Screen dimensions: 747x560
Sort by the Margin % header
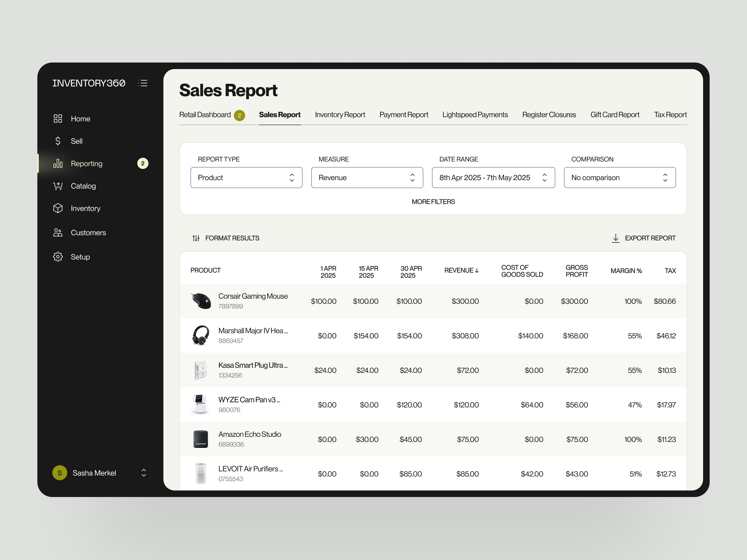click(626, 271)
